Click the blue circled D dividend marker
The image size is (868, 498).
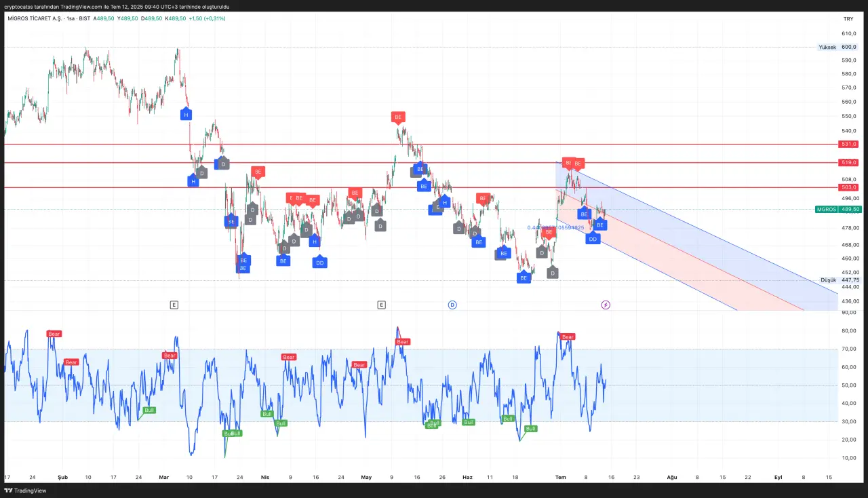click(x=452, y=305)
